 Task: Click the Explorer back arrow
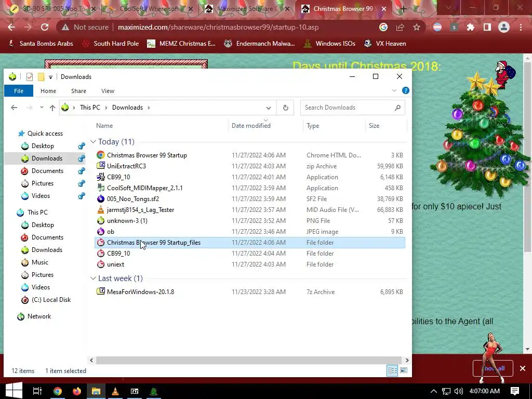coord(14,108)
